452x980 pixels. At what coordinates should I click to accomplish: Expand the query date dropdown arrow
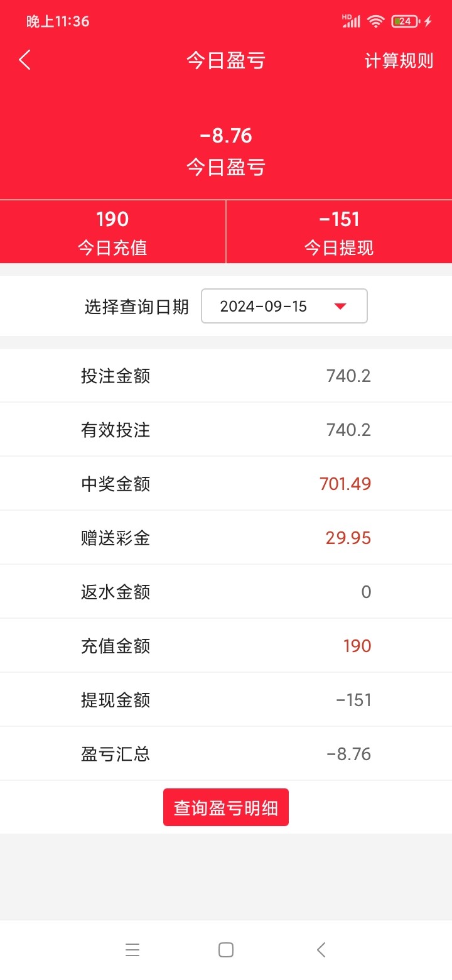340,306
